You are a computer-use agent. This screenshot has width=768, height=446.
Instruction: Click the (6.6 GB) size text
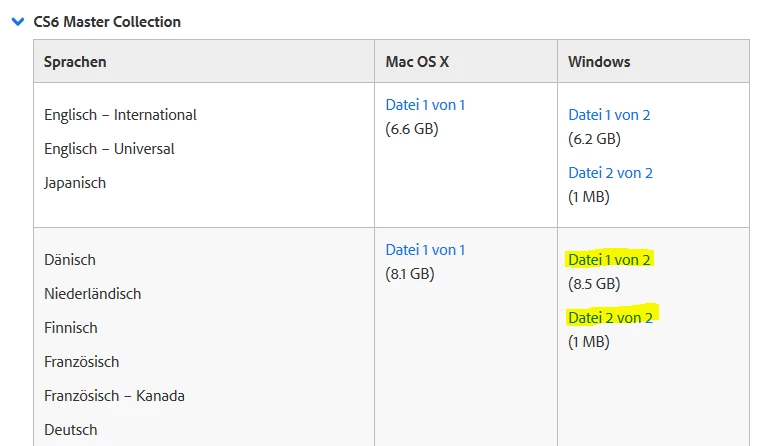[x=412, y=129]
